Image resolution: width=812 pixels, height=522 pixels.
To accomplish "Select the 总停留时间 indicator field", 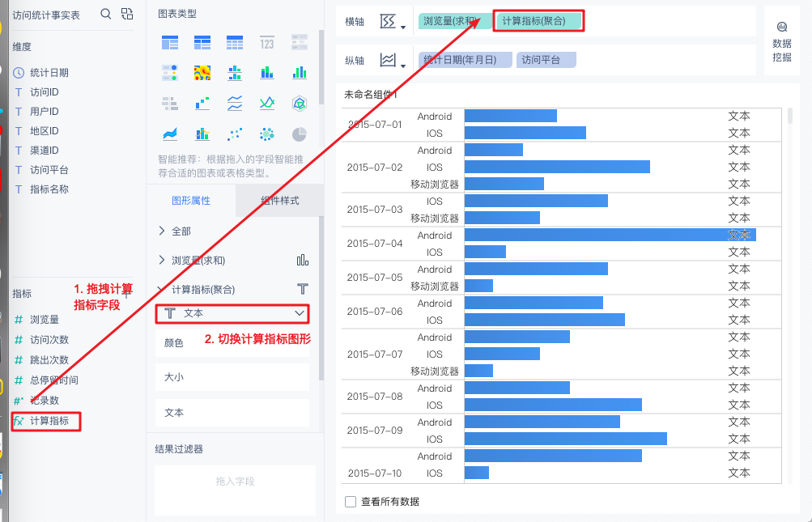I will point(54,380).
